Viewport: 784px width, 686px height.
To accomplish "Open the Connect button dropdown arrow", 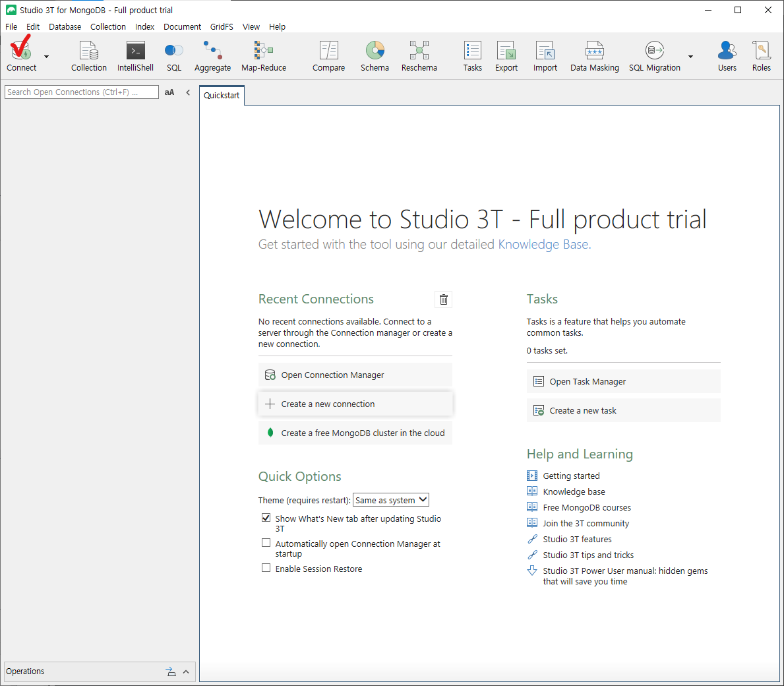I will [47, 57].
